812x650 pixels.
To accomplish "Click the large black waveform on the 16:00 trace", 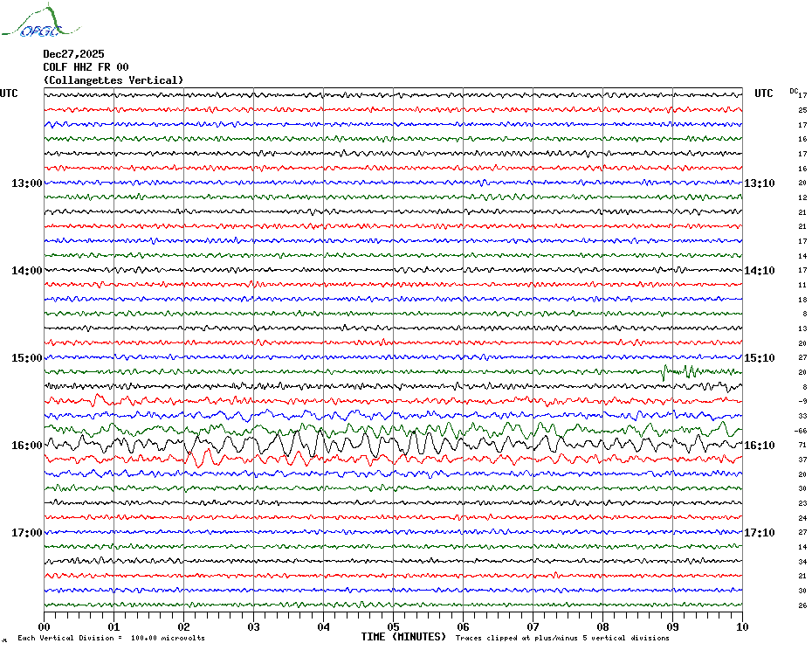I will pos(394,443).
